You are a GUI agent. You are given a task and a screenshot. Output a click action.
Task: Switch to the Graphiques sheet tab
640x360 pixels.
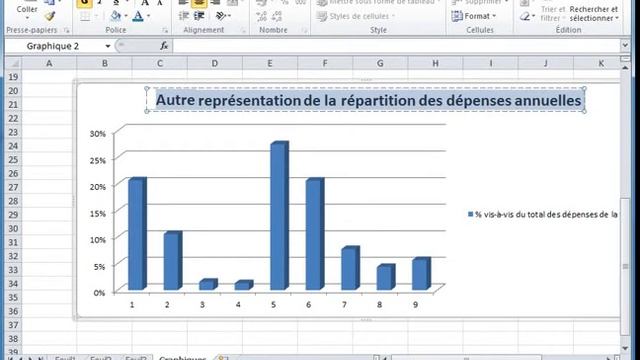182,358
